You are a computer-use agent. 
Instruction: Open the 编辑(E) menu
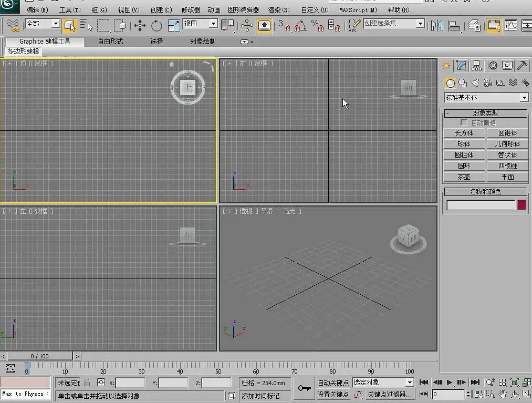tap(37, 10)
